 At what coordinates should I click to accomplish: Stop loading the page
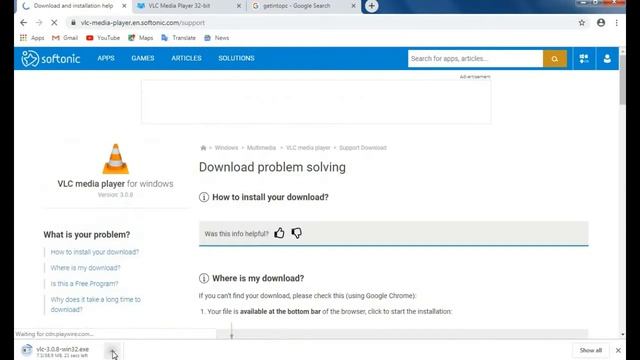click(54, 23)
